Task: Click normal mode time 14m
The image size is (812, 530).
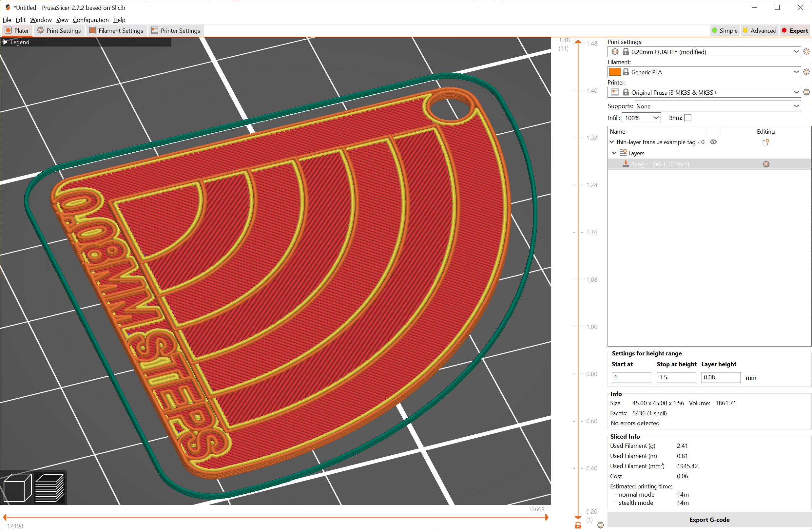Action: point(683,494)
